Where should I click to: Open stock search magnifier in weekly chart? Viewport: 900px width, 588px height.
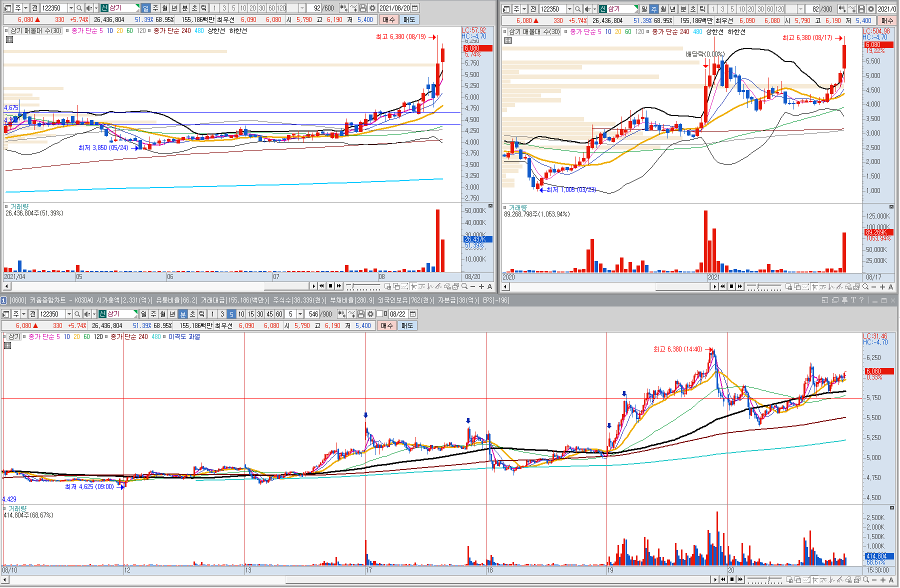577,9
